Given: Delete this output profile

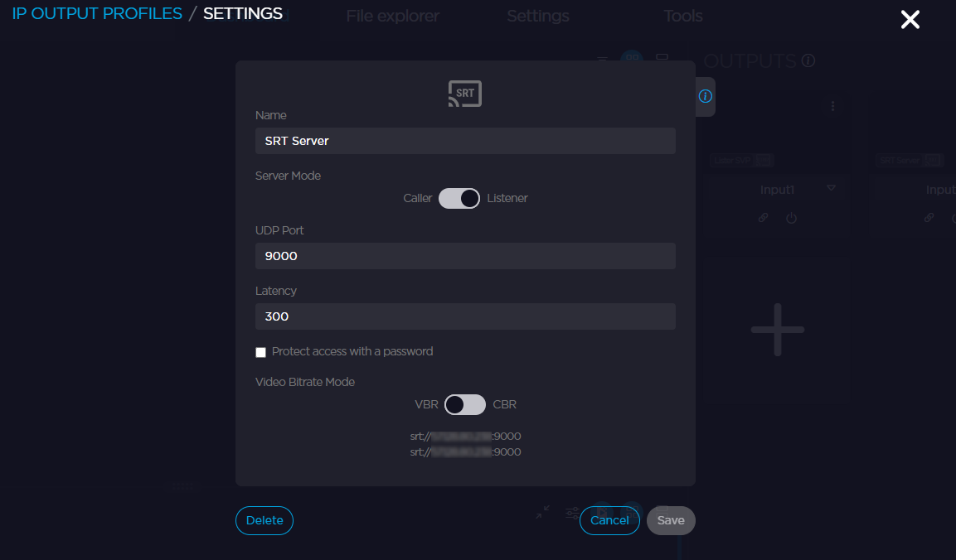Looking at the screenshot, I should click(x=264, y=520).
